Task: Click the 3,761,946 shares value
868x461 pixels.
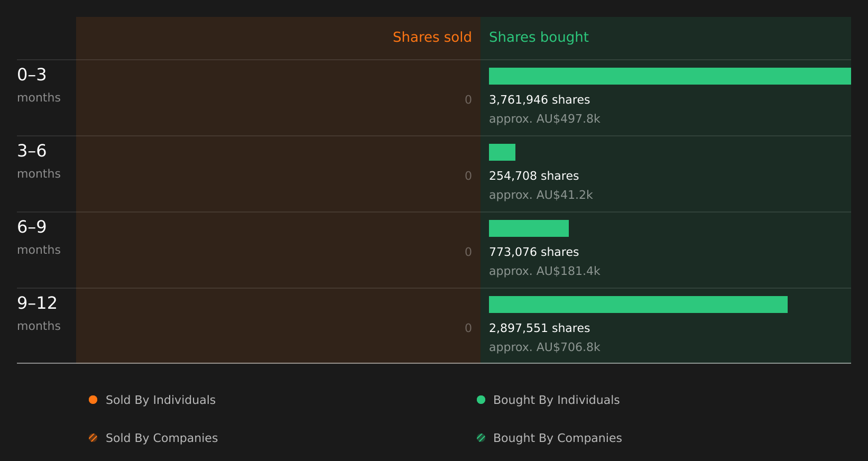Action: point(539,99)
